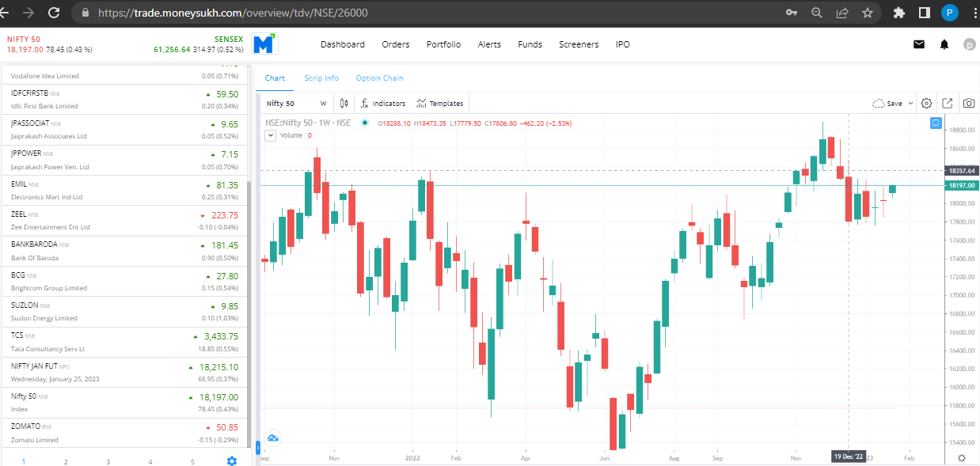
Task: Open chart settings gear
Action: tap(926, 104)
